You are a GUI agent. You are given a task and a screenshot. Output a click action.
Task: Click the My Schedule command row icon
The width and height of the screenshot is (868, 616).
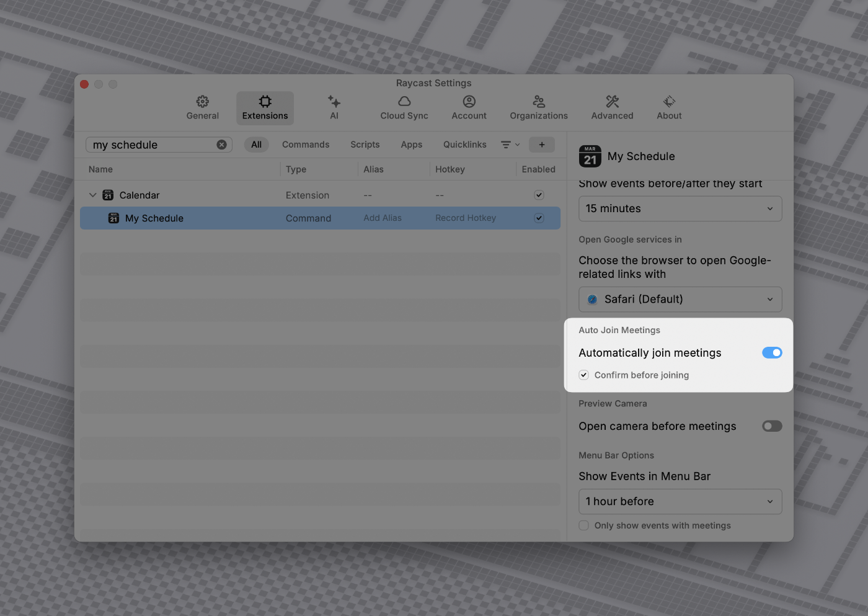coord(113,218)
